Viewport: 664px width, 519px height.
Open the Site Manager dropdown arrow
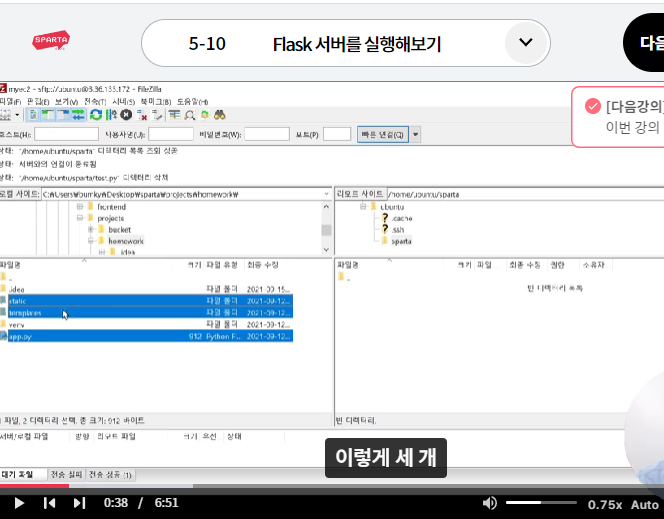pyautogui.click(x=17, y=115)
